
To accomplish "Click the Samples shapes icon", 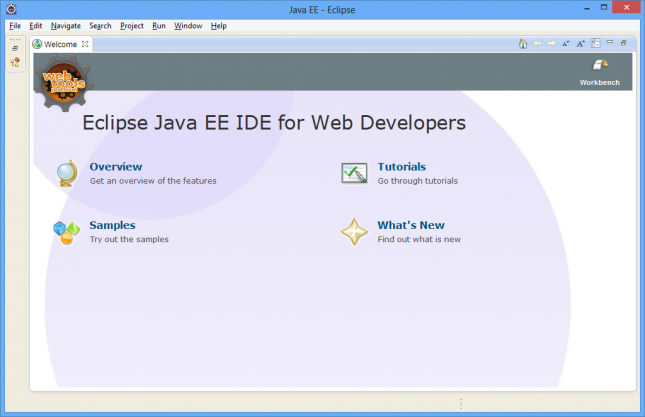I will tap(66, 232).
